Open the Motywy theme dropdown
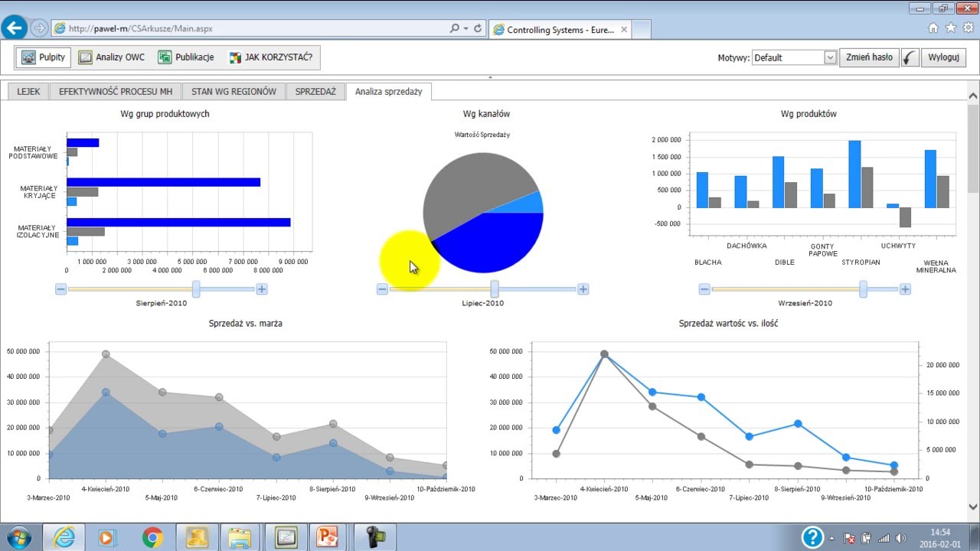The image size is (980, 551). (794, 57)
